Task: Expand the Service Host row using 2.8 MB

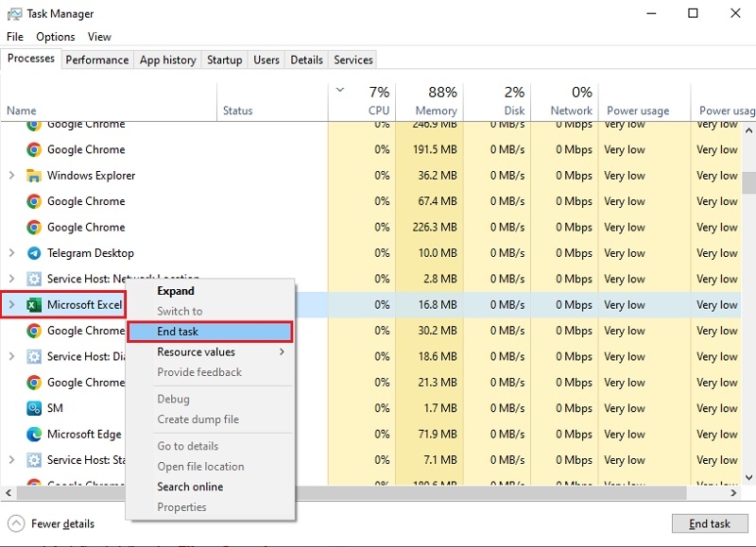Action: pos(11,279)
